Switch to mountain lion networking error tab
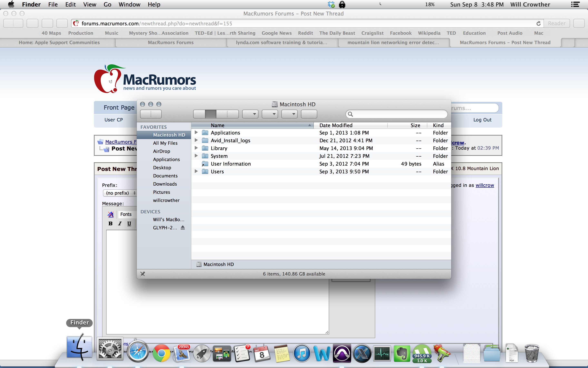 point(393,42)
